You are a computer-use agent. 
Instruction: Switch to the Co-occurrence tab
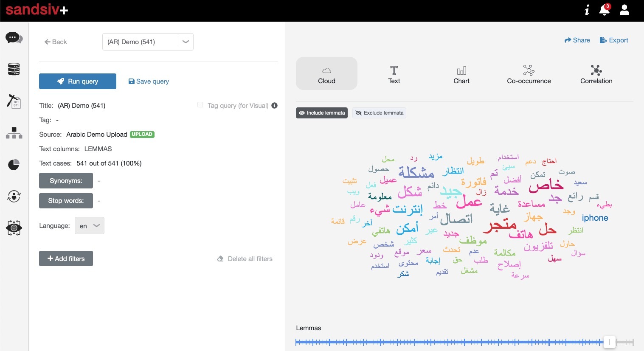coord(529,74)
